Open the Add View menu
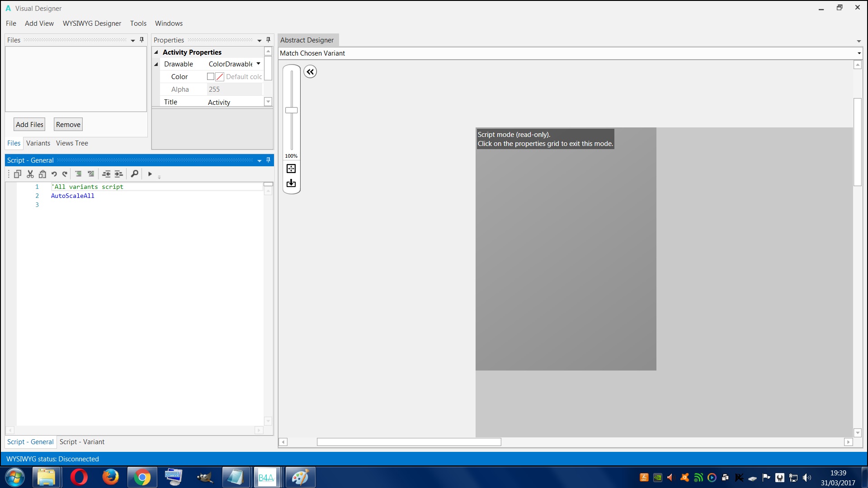 pos(39,23)
